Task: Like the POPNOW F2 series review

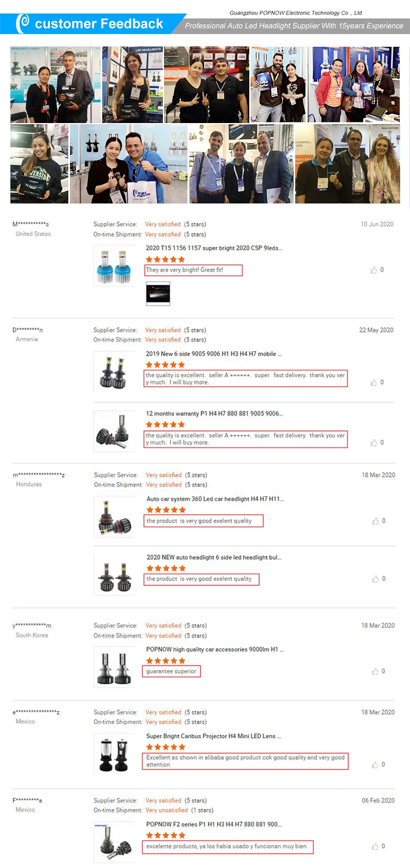Action: pos(375,847)
